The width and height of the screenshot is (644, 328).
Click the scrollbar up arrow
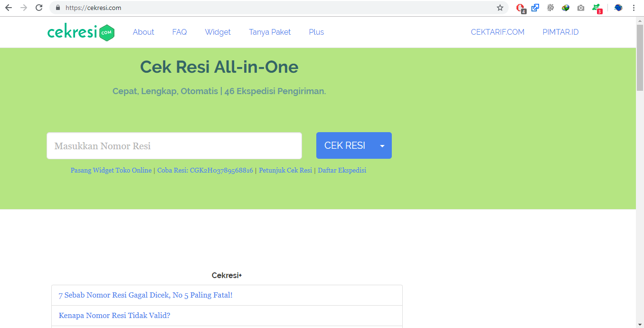(x=640, y=20)
